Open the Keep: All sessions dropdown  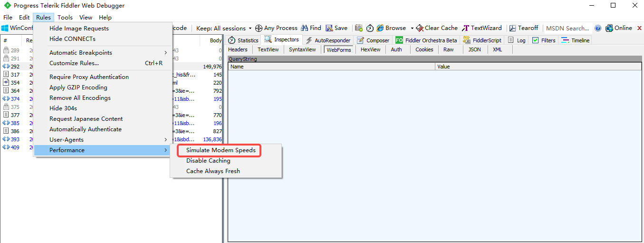(x=224, y=28)
